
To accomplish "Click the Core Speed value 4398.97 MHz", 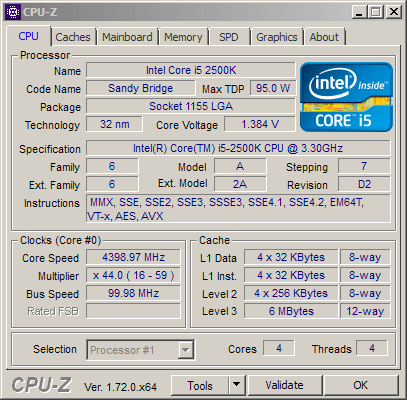I will coord(133,257).
